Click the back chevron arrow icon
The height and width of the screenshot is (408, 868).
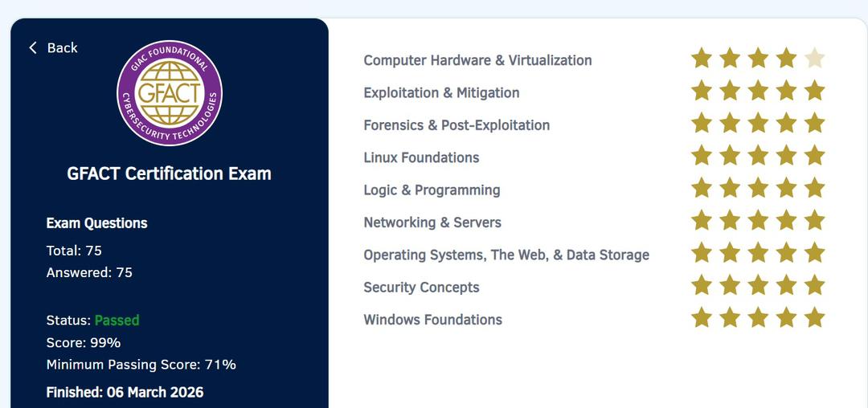[33, 48]
